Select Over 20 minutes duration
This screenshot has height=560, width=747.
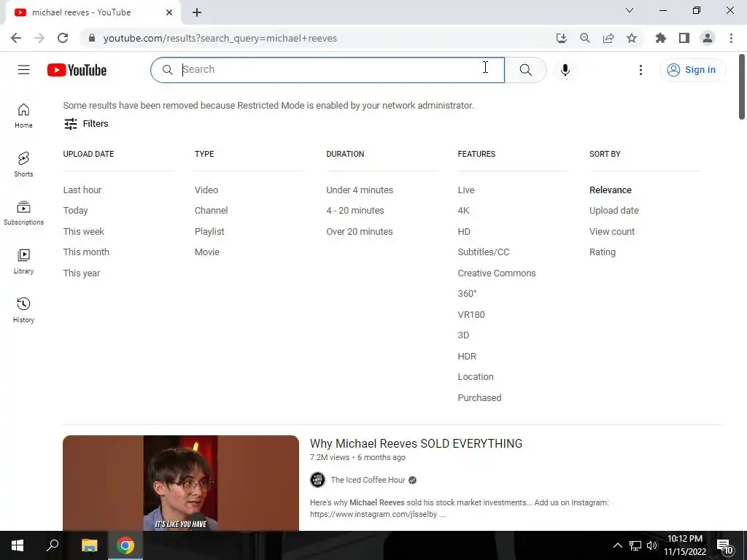point(360,231)
